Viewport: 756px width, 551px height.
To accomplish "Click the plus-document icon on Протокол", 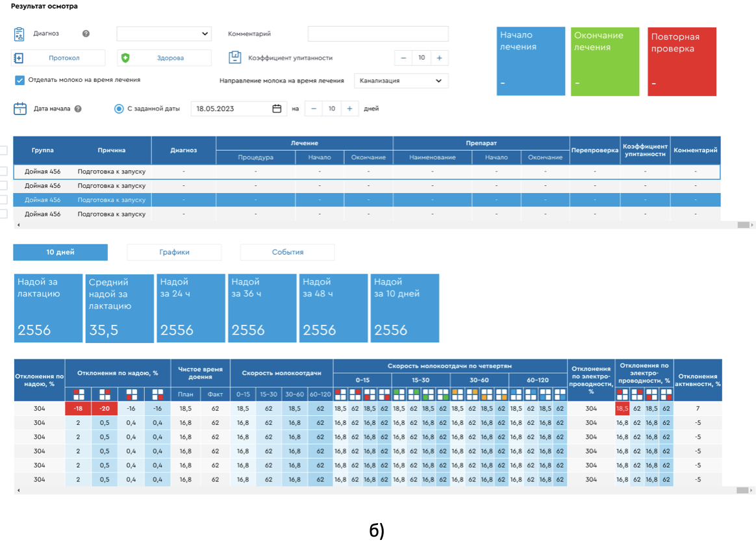I will (18, 58).
